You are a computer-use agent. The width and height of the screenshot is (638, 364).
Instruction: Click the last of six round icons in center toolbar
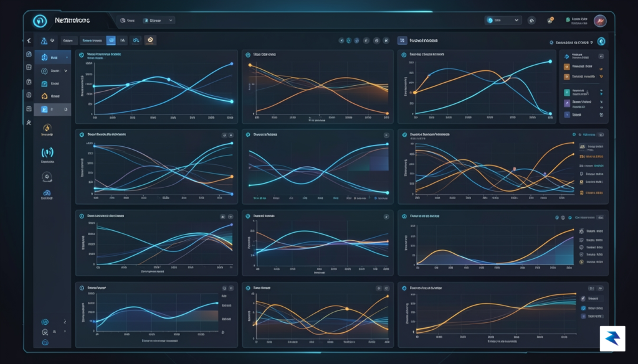pos(386,40)
